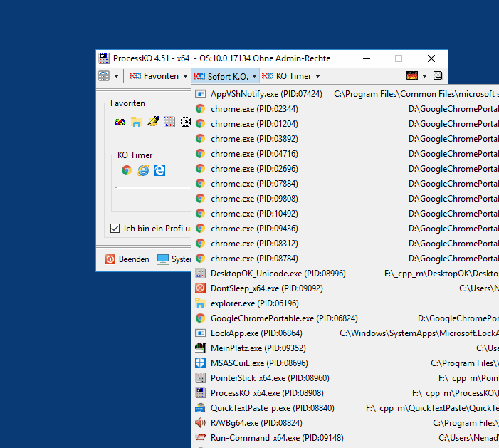Open the Favoriten menu
Screen dimensions: 499x448
click(154, 76)
